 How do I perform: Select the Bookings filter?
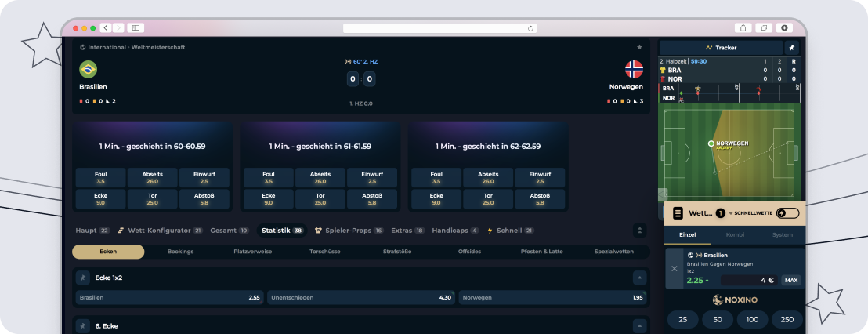pyautogui.click(x=180, y=252)
